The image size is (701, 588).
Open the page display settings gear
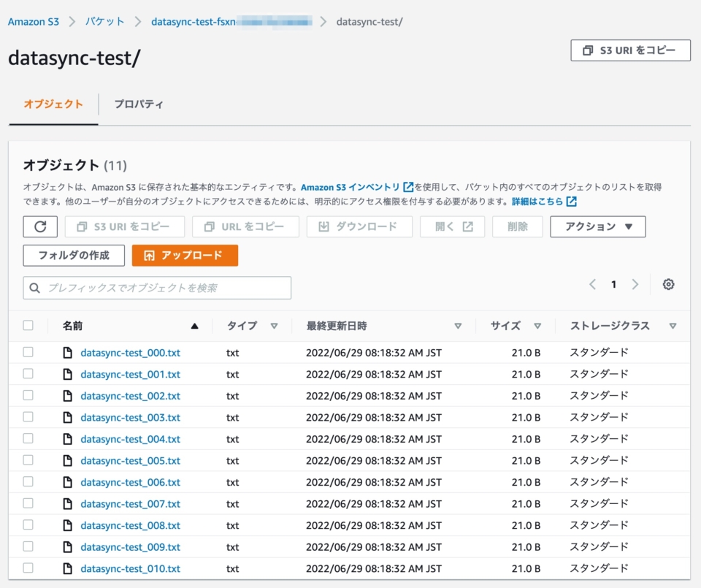pyautogui.click(x=668, y=284)
